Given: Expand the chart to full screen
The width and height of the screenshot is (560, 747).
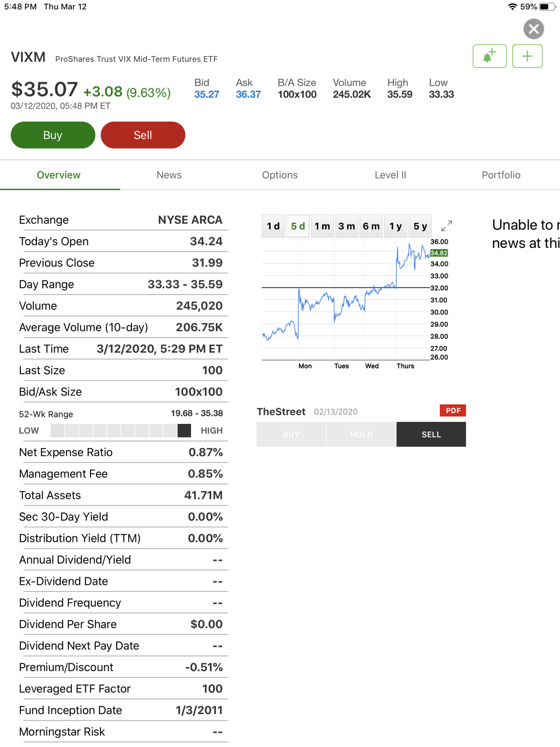Looking at the screenshot, I should pyautogui.click(x=447, y=226).
